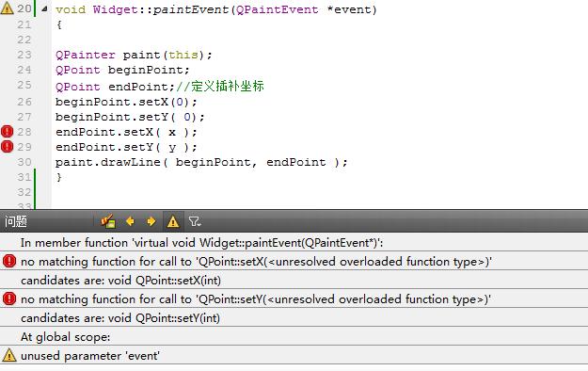Viewport: 588px width, 371px height.
Task: Click the 'x' argument in endPoint.setX
Action: point(172,132)
